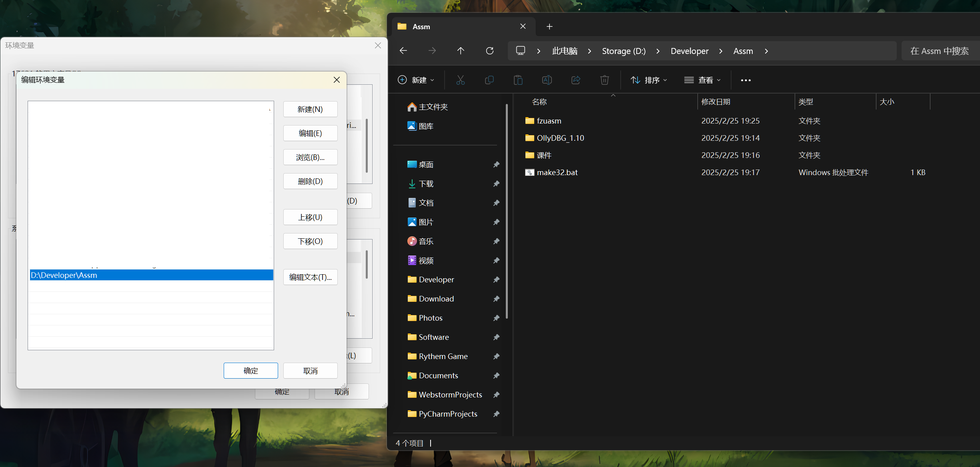This screenshot has height=467, width=980.
Task: Click the Delete trash can icon
Action: tap(604, 80)
